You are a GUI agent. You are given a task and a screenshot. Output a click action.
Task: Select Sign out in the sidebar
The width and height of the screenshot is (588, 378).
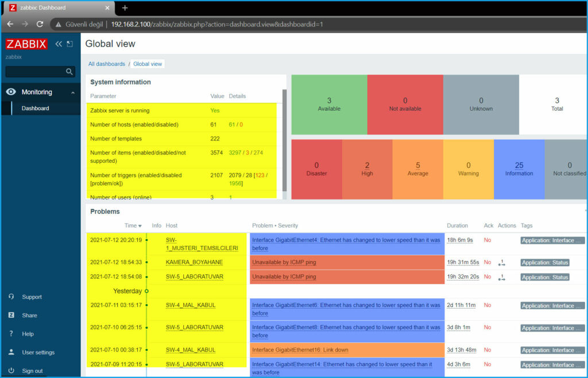coord(32,371)
